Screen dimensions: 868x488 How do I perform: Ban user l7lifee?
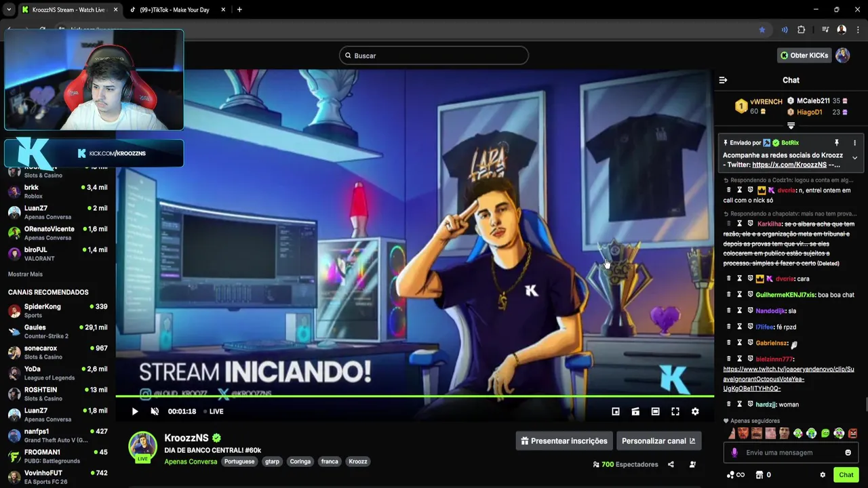(751, 327)
